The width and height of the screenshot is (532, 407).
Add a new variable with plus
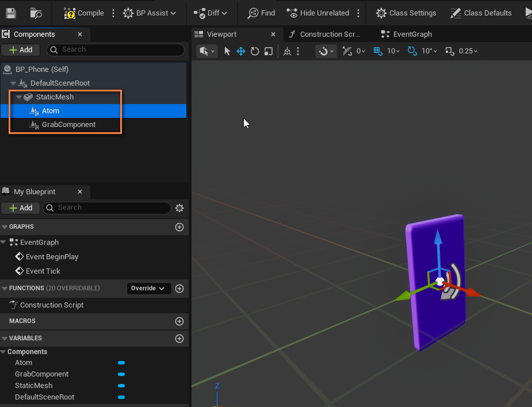tap(179, 339)
